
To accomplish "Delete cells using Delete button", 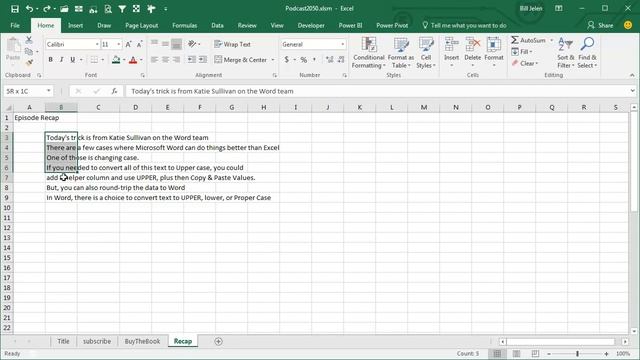I will 473,53.
